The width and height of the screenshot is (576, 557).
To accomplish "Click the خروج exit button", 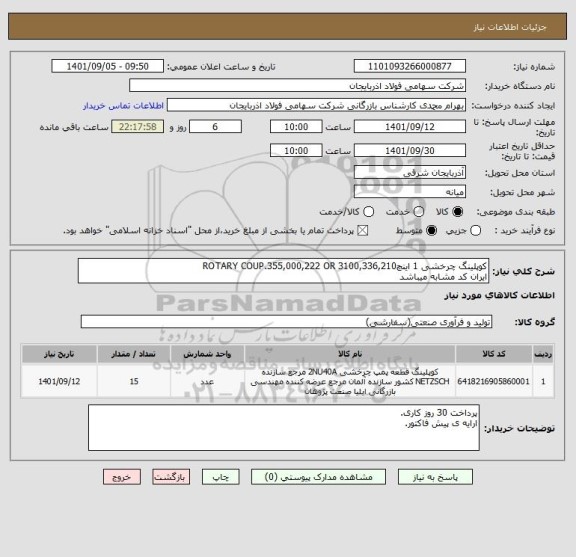I will pos(122,477).
